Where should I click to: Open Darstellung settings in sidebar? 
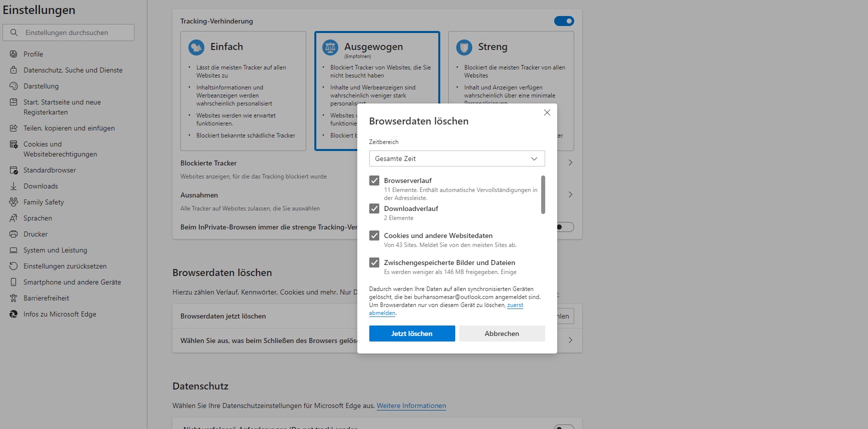pyautogui.click(x=41, y=86)
